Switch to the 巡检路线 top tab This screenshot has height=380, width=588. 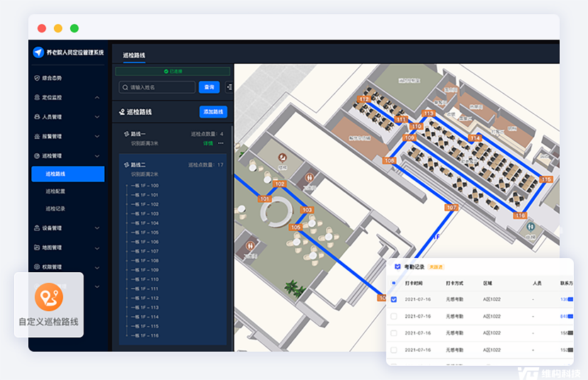[x=134, y=55]
